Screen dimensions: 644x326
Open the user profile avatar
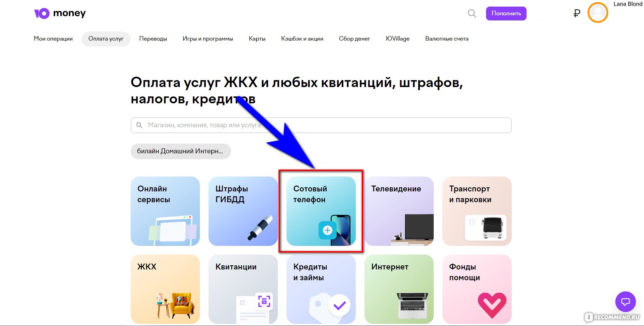click(x=598, y=13)
